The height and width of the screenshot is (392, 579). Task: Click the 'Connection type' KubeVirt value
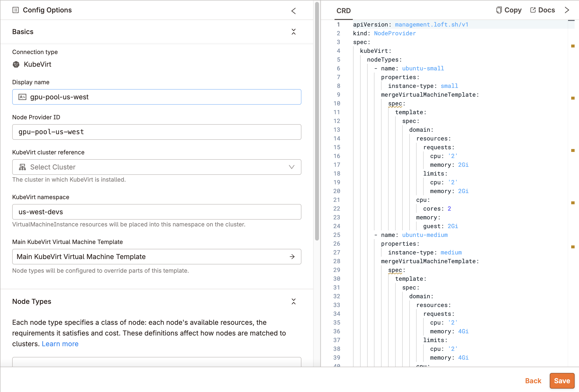tap(37, 65)
